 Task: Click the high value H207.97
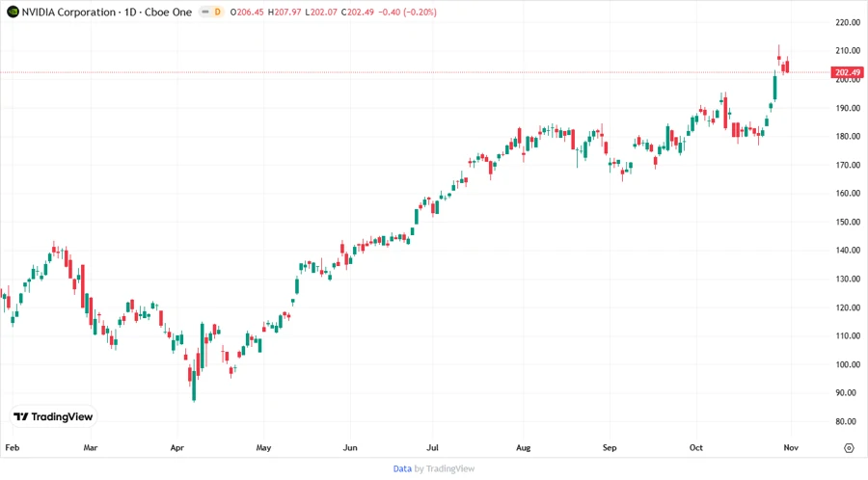pyautogui.click(x=285, y=12)
